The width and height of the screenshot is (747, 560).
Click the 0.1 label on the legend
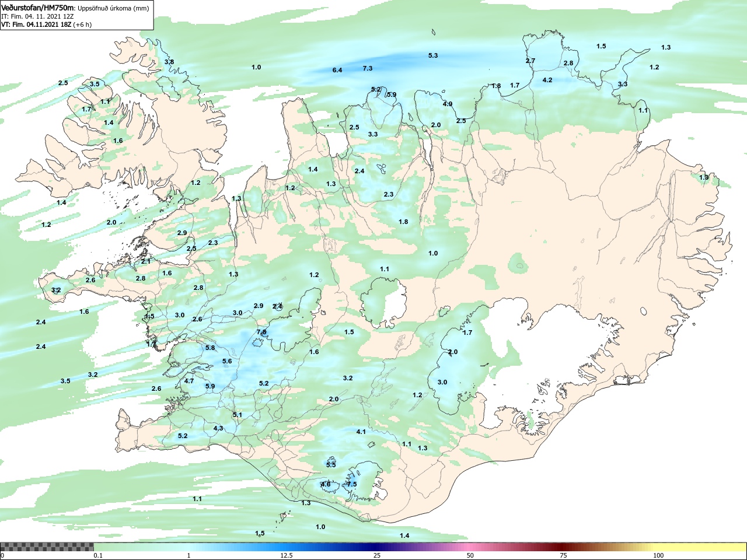pyautogui.click(x=98, y=555)
